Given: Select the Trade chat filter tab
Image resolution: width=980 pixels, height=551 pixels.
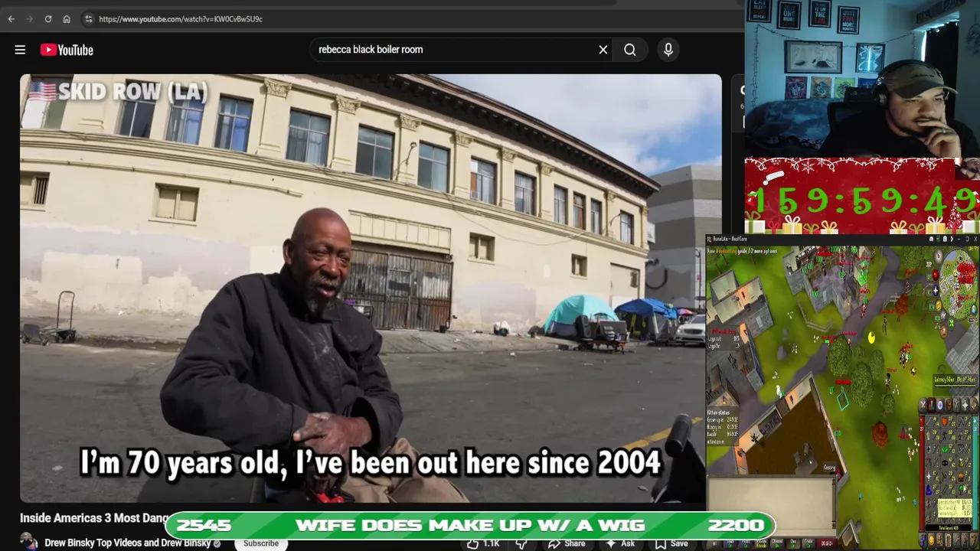Looking at the screenshot, I should click(809, 544).
